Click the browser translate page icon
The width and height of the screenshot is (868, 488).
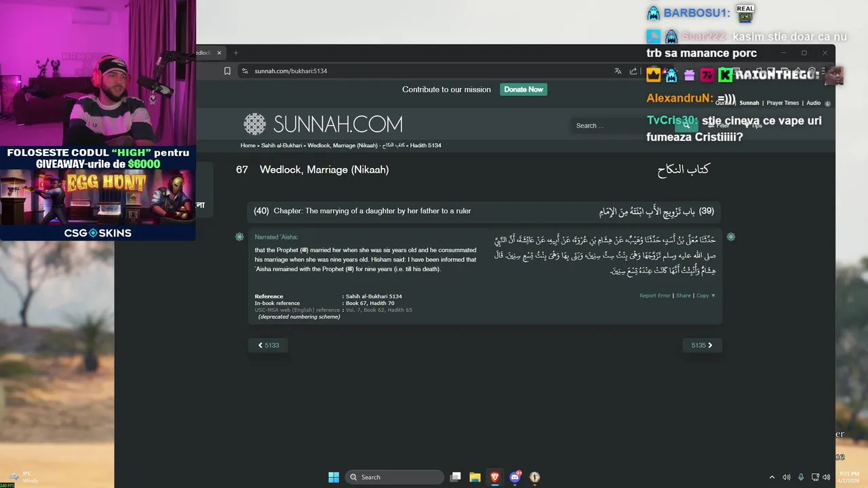pyautogui.click(x=618, y=70)
